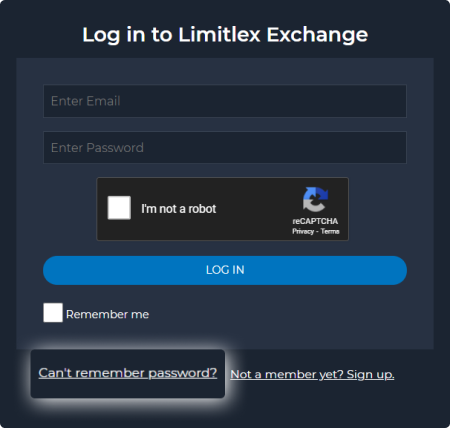Click the "Remember me" label text

point(107,314)
